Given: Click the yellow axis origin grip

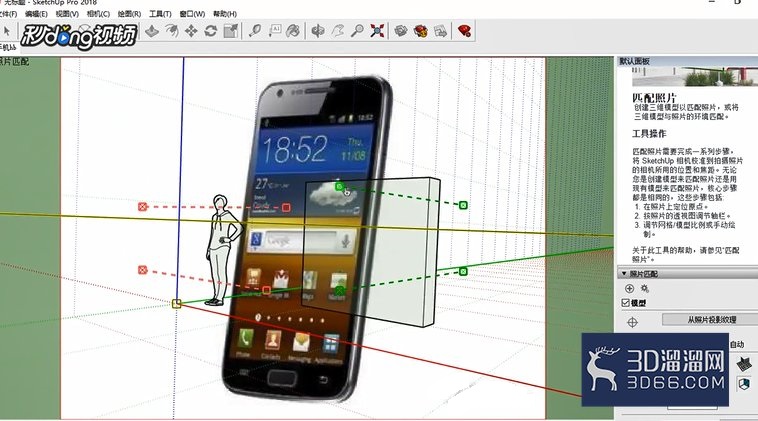Looking at the screenshot, I should click(176, 304).
